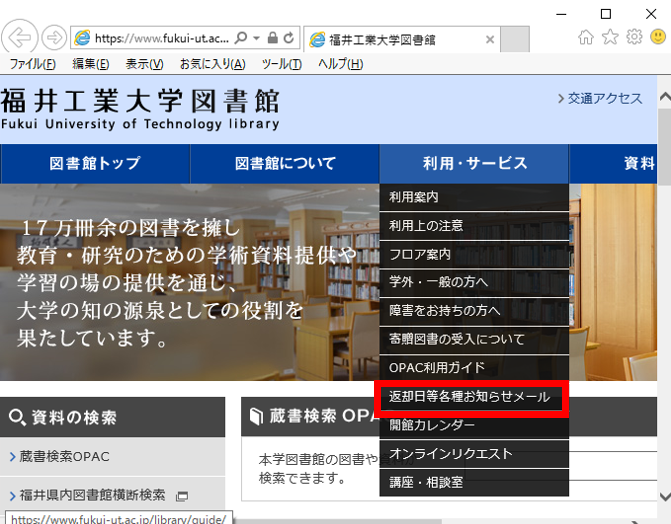
Task: Open favorites with the star icon
Action: tap(610, 37)
